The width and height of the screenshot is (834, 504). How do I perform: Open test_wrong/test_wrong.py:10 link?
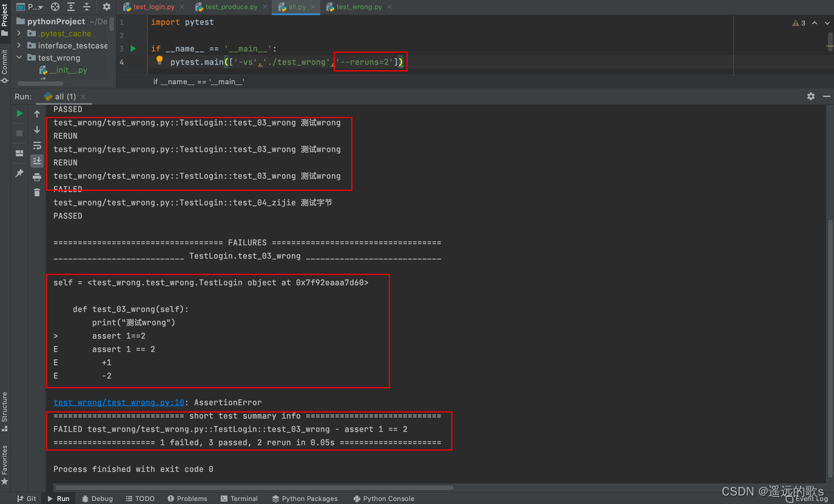[119, 402]
